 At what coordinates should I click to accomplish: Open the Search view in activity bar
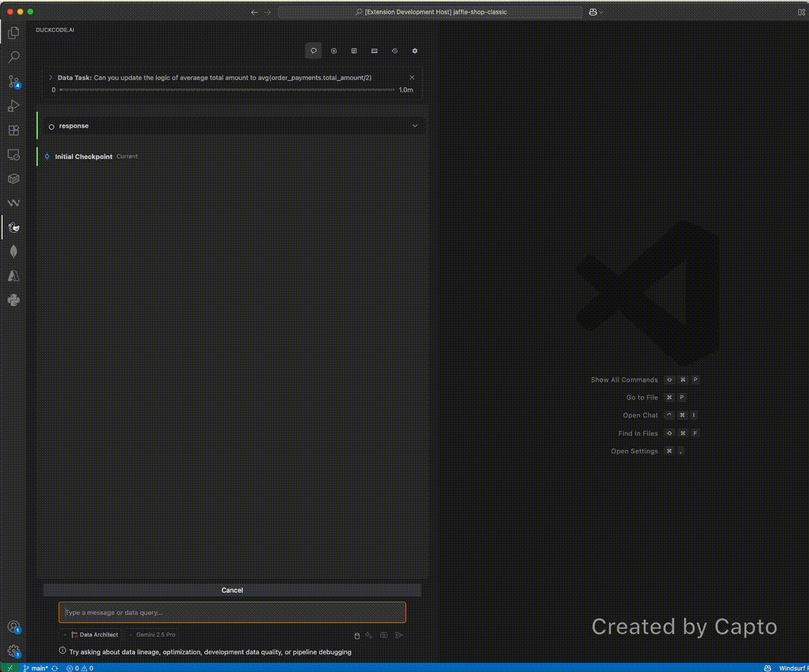pyautogui.click(x=13, y=57)
